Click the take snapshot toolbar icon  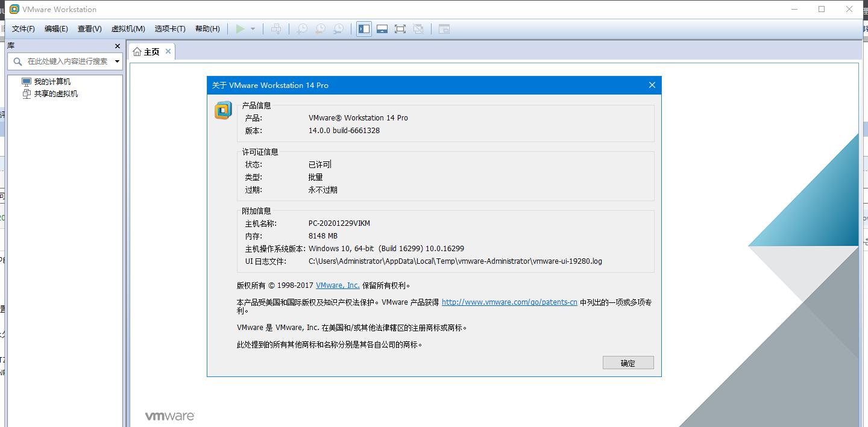coord(302,29)
